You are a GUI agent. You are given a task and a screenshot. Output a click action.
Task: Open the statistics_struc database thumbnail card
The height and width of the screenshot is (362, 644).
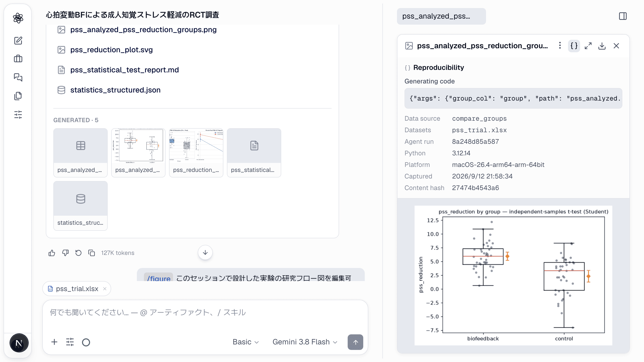pyautogui.click(x=80, y=206)
